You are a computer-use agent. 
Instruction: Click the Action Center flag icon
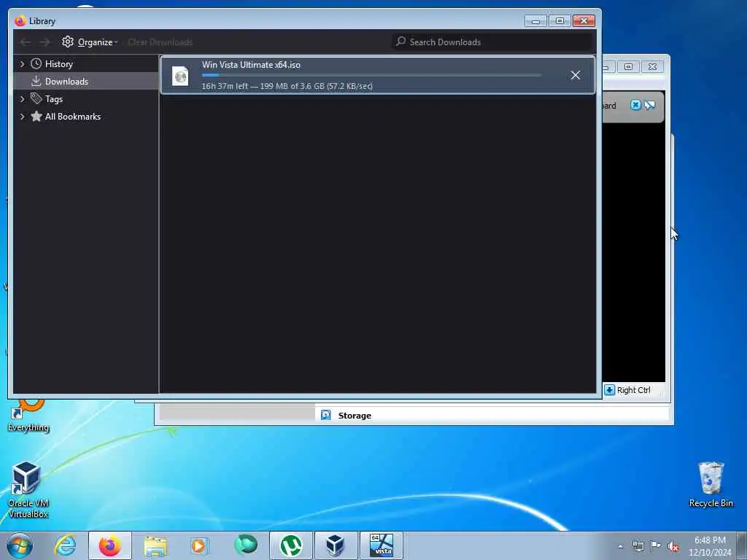[x=656, y=546]
